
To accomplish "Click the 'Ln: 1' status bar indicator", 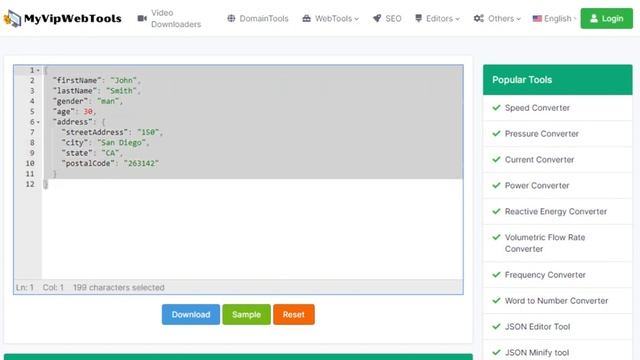I will click(24, 287).
